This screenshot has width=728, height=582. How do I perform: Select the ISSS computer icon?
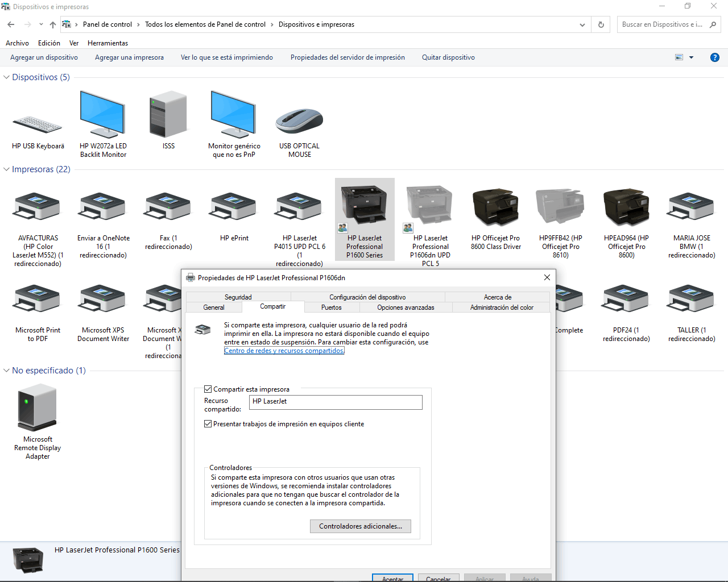[x=168, y=114]
